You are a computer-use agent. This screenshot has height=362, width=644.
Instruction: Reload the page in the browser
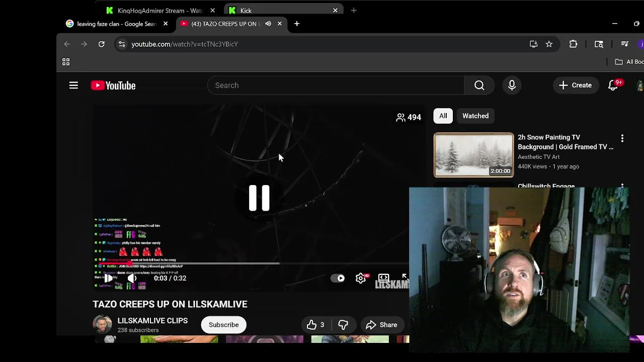pos(101,44)
